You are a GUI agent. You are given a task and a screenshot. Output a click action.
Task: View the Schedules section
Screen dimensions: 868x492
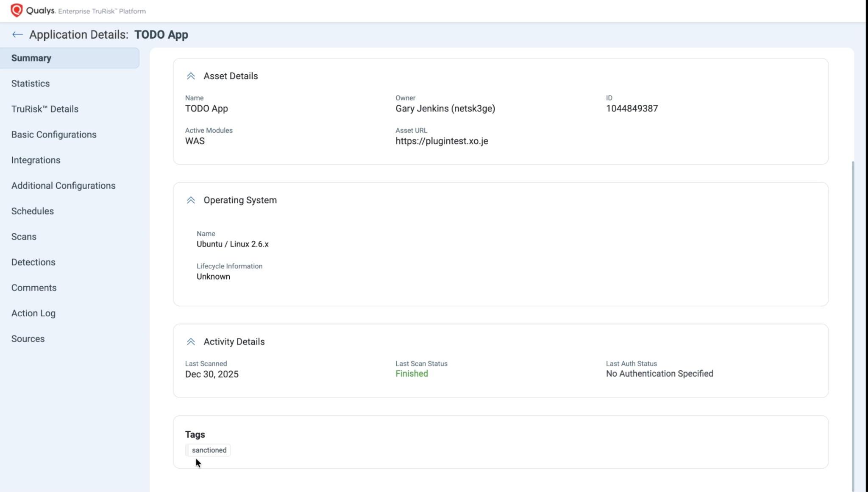pyautogui.click(x=33, y=211)
